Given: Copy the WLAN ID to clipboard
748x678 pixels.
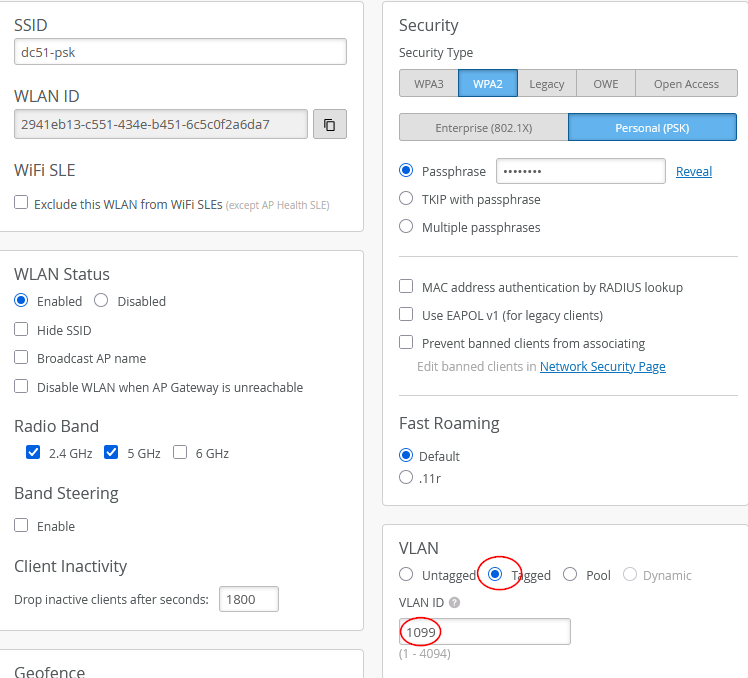Looking at the screenshot, I should click(x=330, y=125).
